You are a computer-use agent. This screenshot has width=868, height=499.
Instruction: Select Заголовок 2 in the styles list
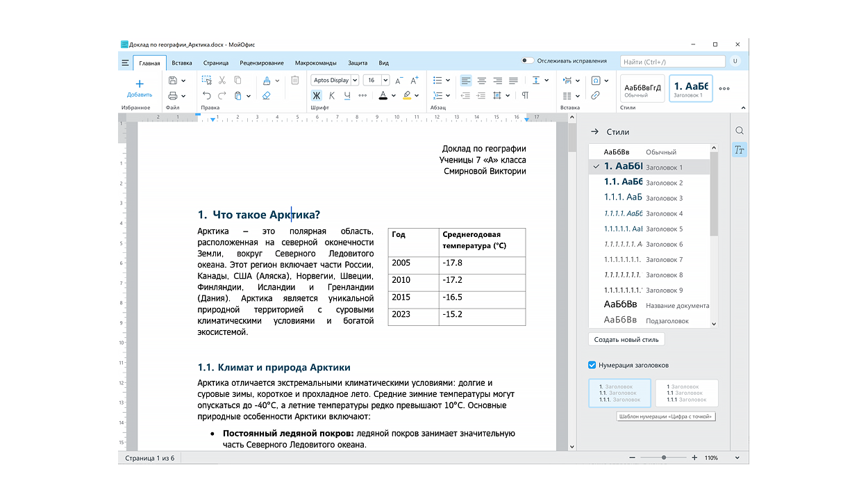(x=649, y=183)
